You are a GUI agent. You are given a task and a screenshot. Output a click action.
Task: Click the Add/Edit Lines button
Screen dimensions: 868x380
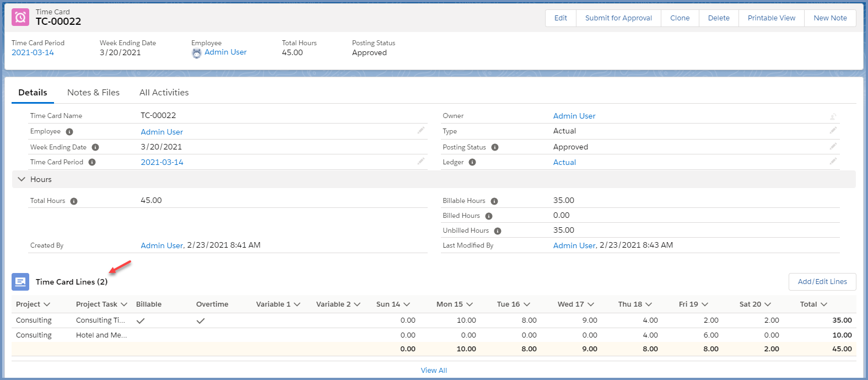pos(822,282)
